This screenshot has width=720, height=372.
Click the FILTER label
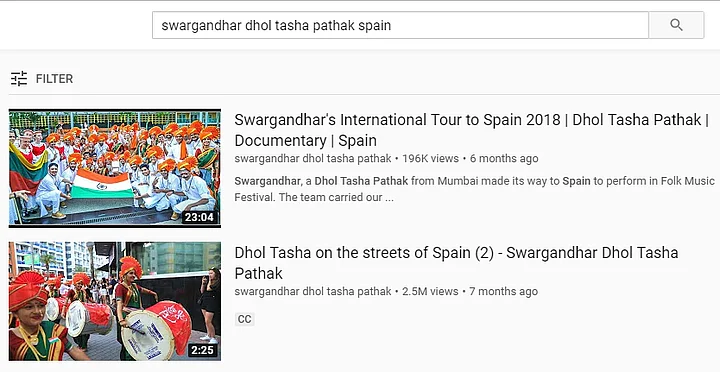pyautogui.click(x=54, y=79)
